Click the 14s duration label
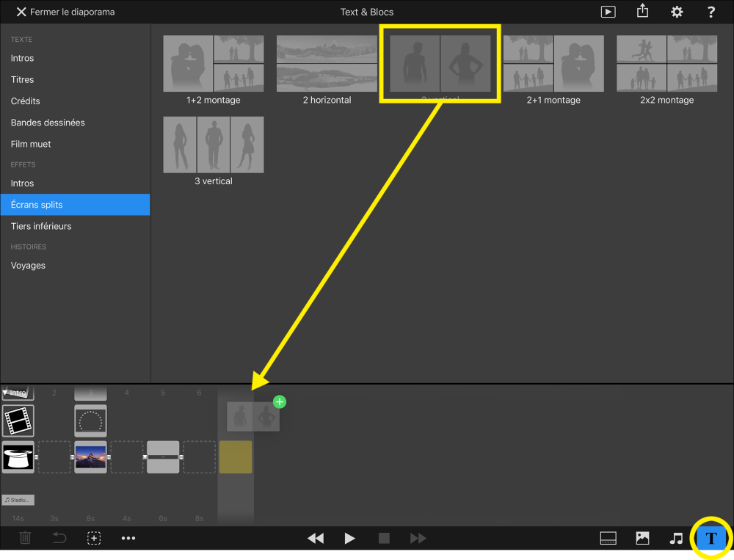 coord(18,518)
